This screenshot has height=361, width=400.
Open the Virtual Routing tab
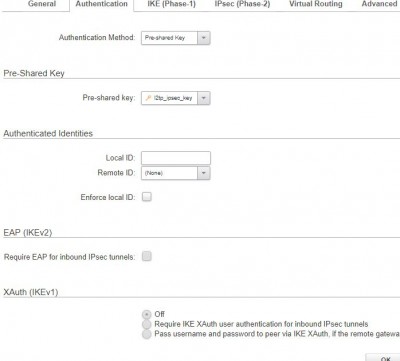coord(315,4)
